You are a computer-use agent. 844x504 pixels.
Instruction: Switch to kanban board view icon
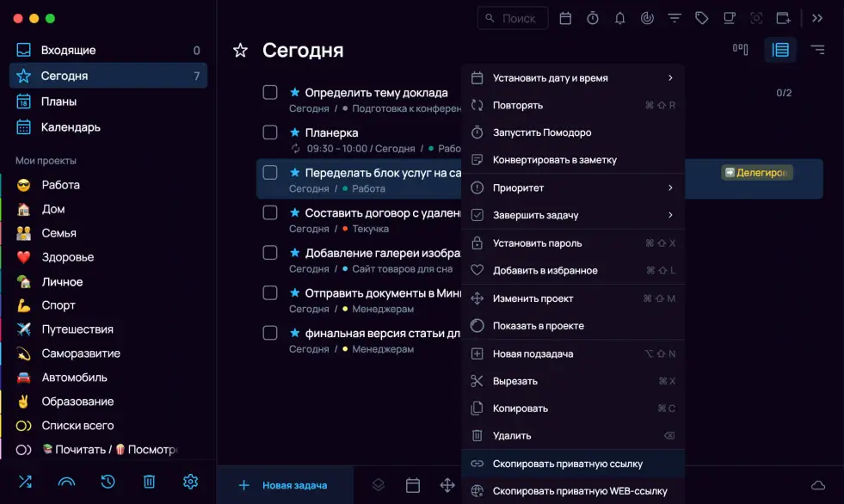tap(740, 50)
